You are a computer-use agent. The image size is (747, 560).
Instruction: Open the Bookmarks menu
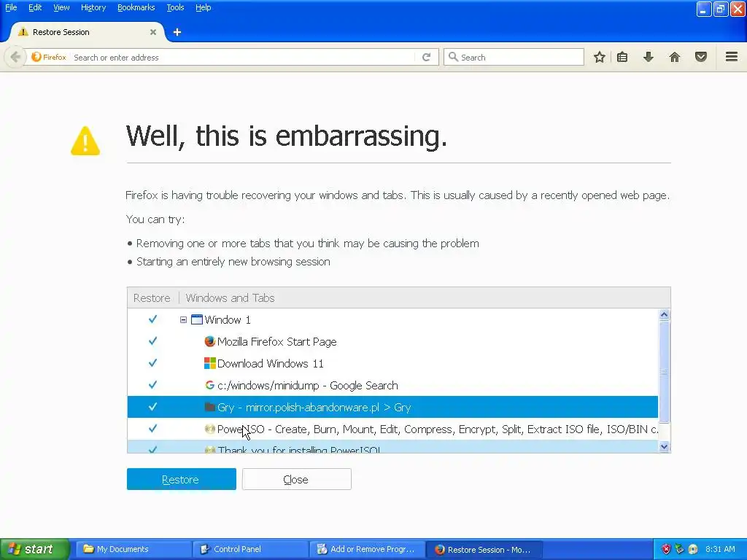[136, 7]
